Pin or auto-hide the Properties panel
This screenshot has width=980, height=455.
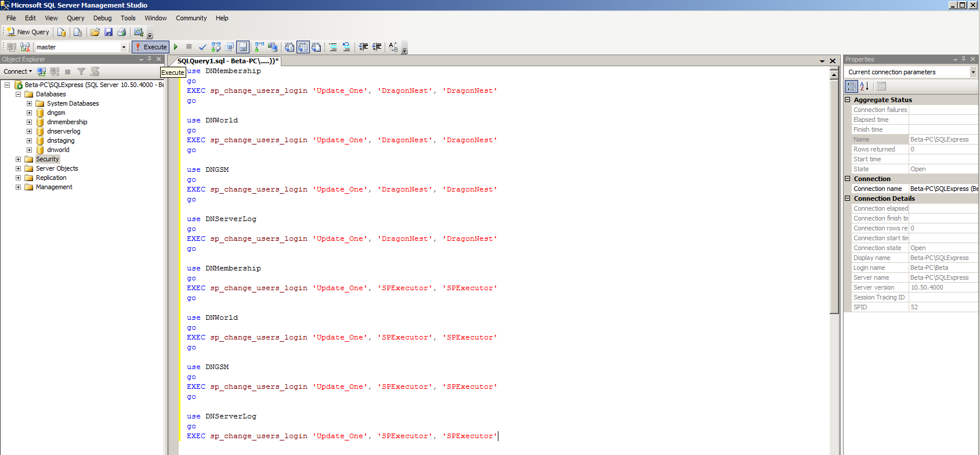coord(964,59)
